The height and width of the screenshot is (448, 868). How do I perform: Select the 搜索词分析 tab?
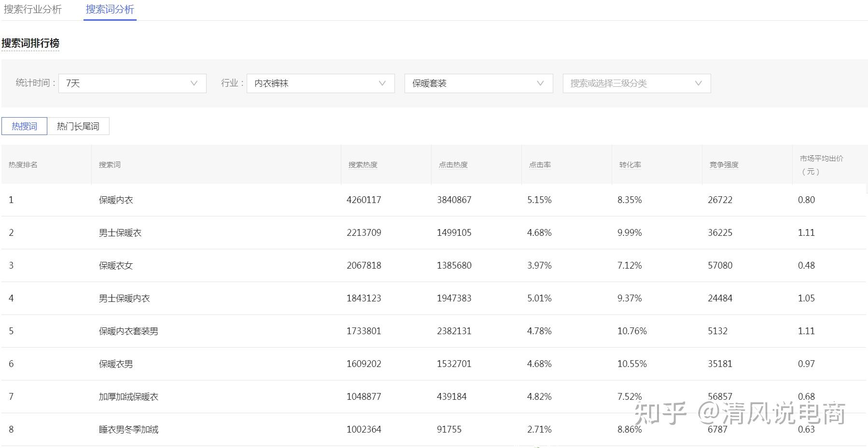click(110, 10)
